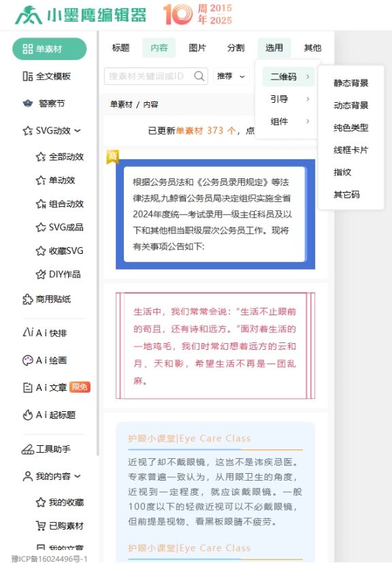Click the 小墨鹰编辑器 eagle logo
This screenshot has width=392, height=563.
click(29, 15)
